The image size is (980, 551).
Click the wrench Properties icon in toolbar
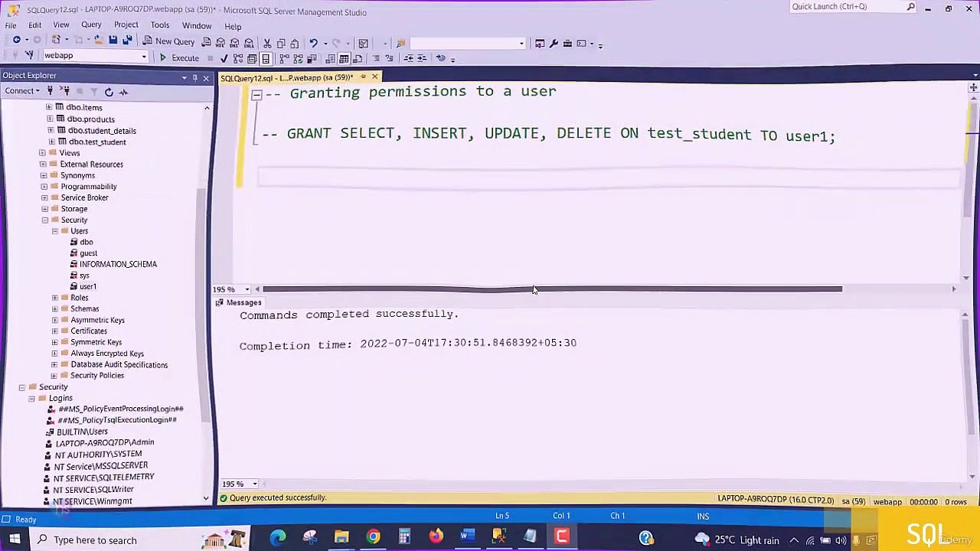point(554,44)
